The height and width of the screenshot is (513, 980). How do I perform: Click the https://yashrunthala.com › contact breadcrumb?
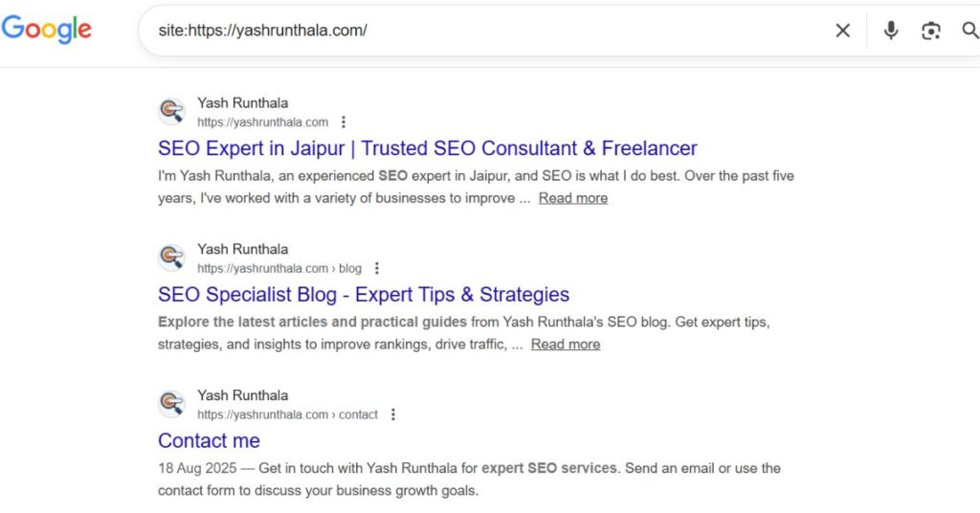tap(287, 414)
